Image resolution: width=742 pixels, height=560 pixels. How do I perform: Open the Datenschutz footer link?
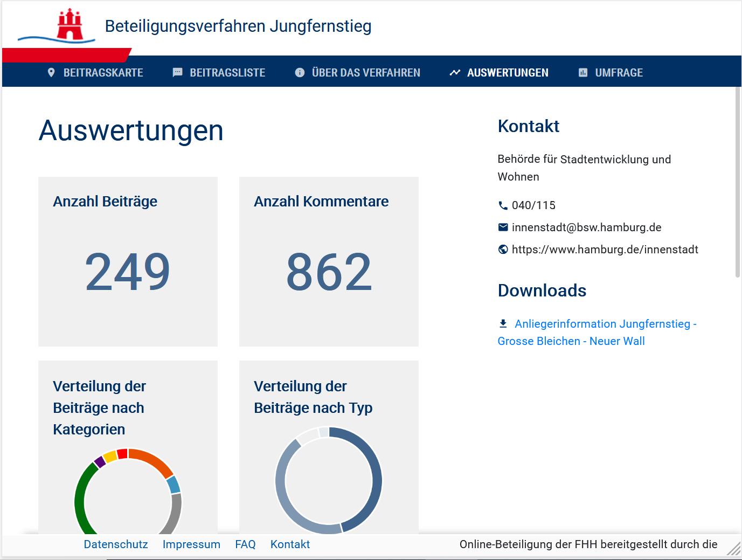(116, 544)
